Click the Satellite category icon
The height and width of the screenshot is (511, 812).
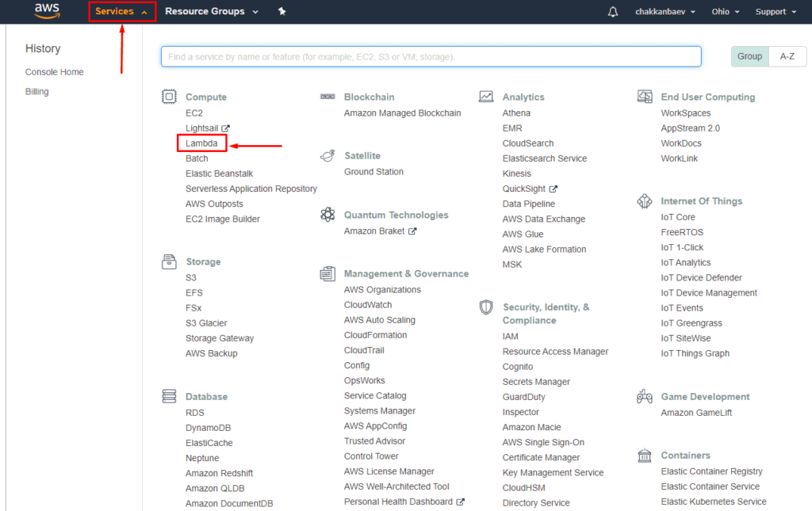pyautogui.click(x=327, y=156)
